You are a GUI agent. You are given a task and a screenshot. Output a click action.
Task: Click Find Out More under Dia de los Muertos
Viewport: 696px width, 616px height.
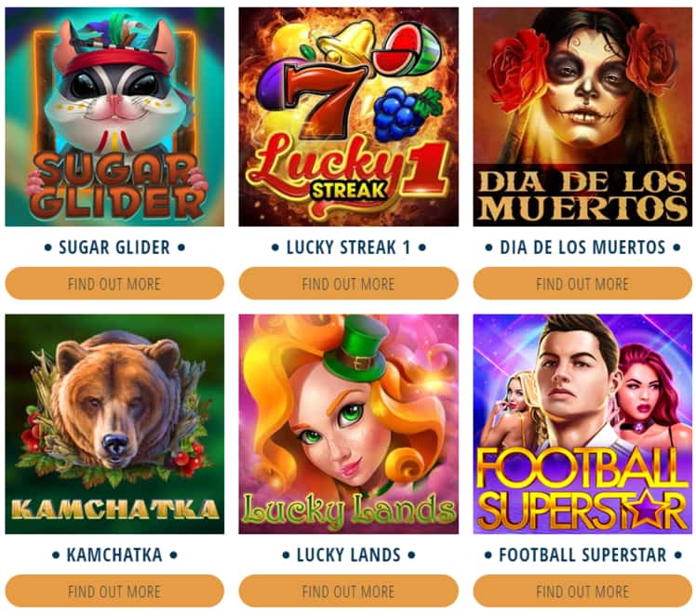tap(582, 283)
